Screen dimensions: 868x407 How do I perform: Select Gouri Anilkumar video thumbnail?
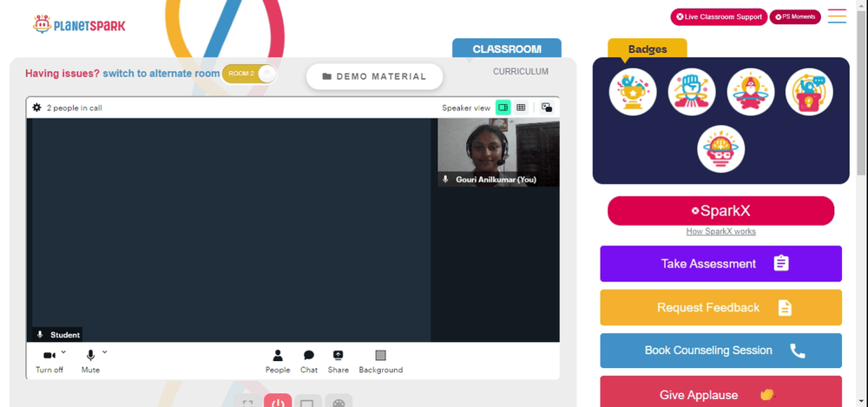pos(498,152)
